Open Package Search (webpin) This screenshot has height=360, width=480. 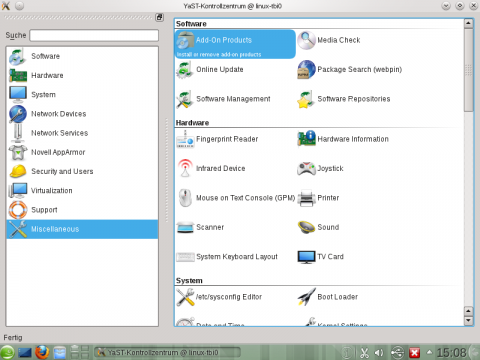click(350, 70)
